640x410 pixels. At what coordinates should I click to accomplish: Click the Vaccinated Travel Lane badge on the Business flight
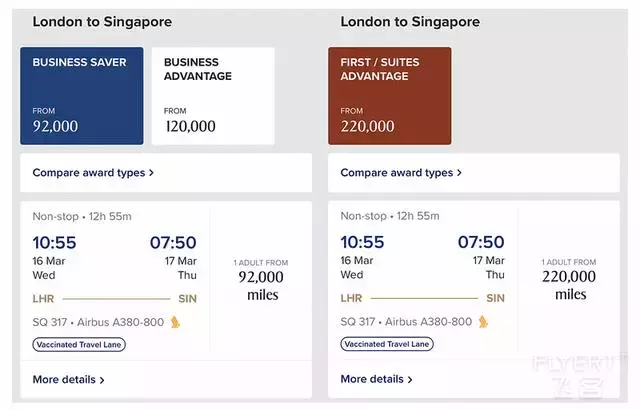click(x=79, y=344)
